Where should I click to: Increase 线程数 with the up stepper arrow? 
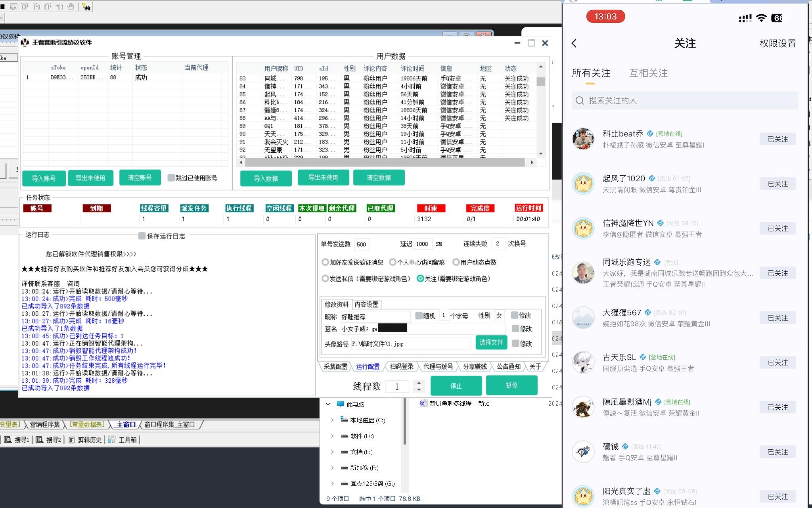point(419,382)
